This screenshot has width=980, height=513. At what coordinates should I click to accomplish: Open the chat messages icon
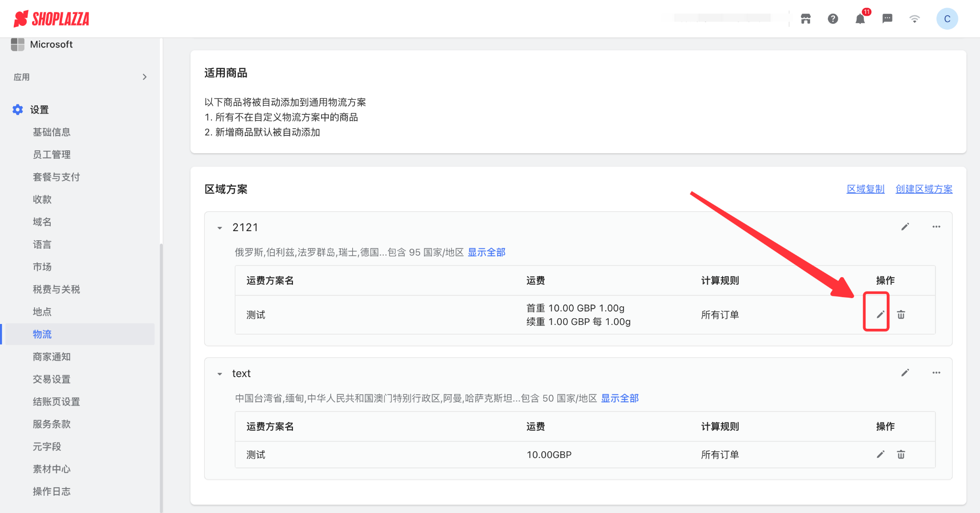(x=887, y=19)
